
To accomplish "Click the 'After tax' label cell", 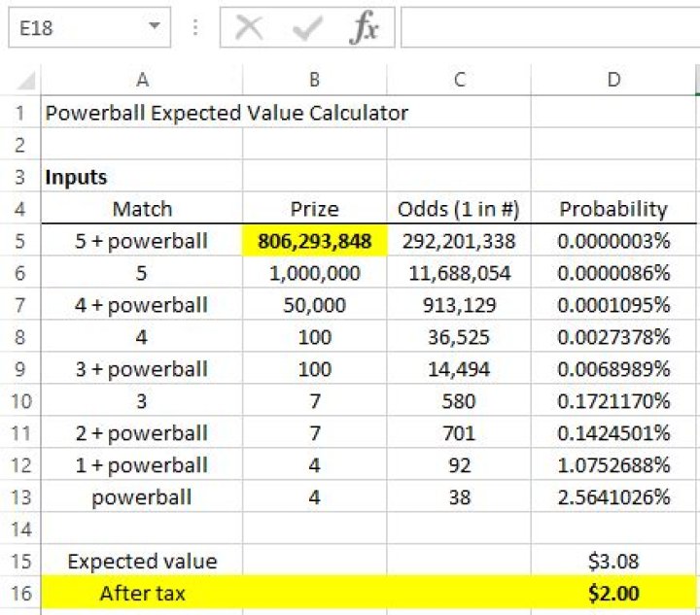I will coord(142,594).
